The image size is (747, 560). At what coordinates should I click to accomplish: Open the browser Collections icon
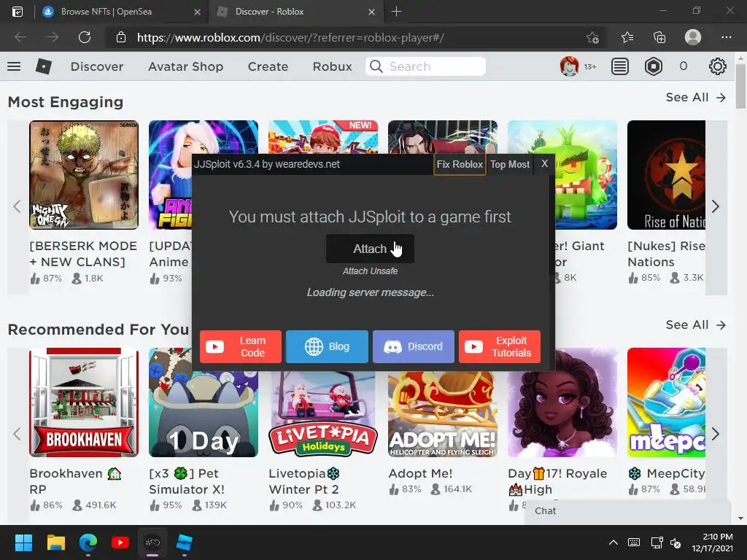(x=659, y=37)
